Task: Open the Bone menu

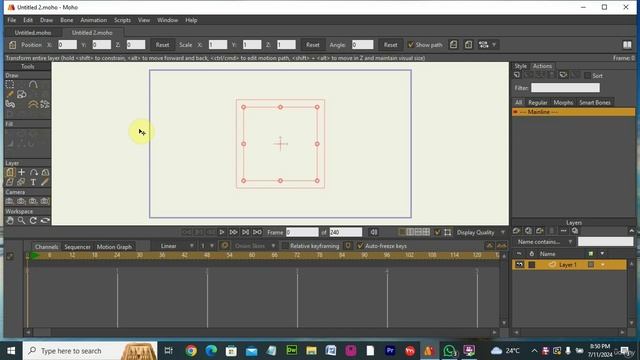Action: (x=67, y=20)
